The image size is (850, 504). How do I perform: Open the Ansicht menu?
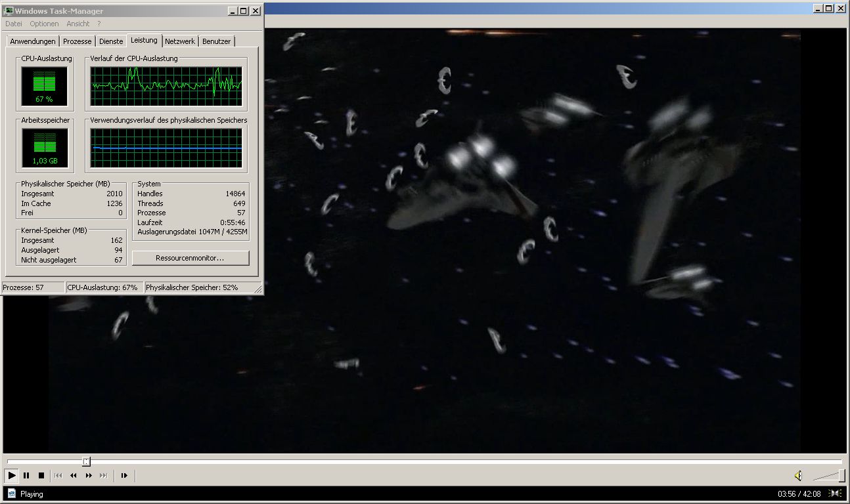point(78,24)
